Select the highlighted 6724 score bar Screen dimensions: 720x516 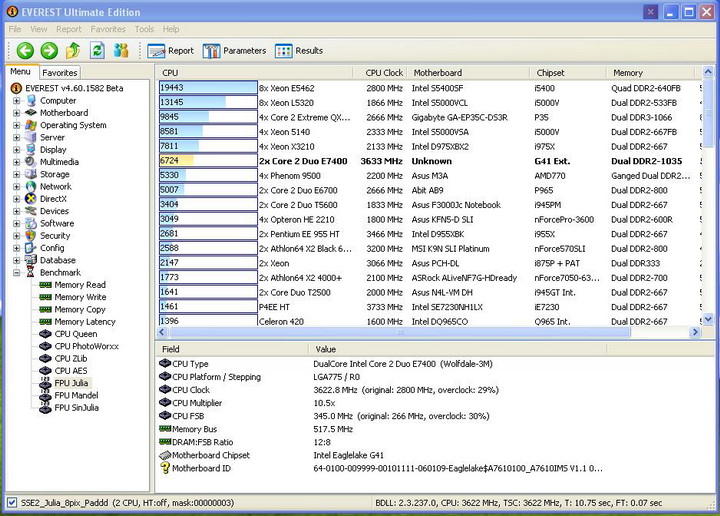[x=208, y=161]
